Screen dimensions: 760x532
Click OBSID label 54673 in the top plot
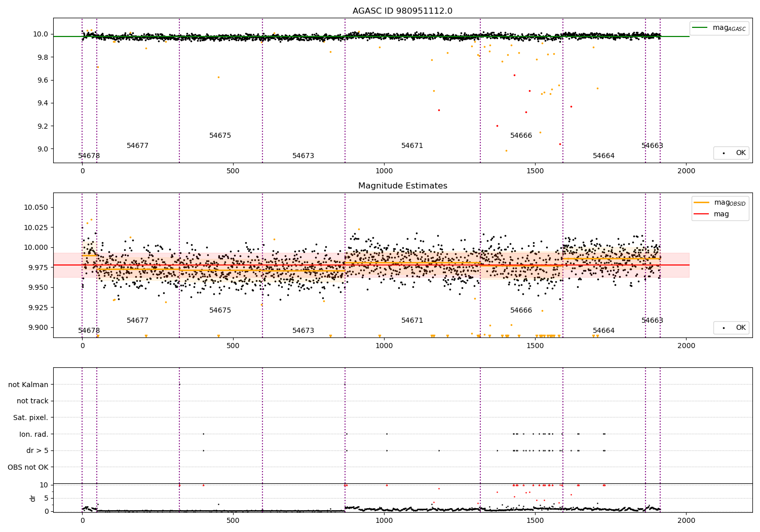[x=303, y=156]
